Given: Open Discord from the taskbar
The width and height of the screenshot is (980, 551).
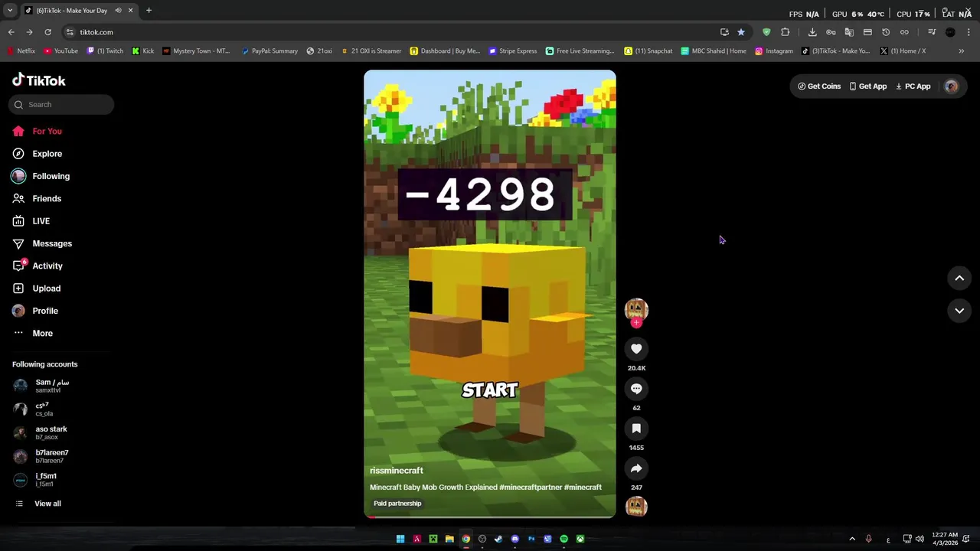Looking at the screenshot, I should pyautogui.click(x=514, y=539).
